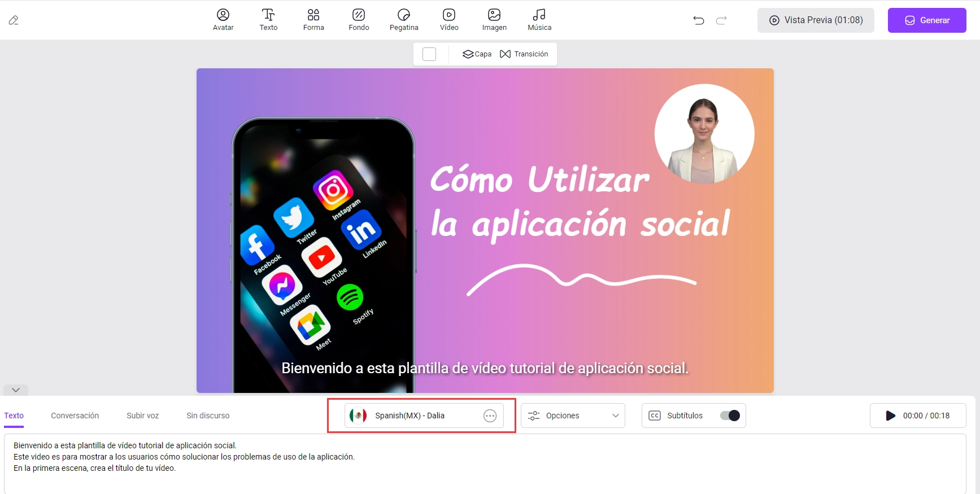Switch to the Conversación tab
The height and width of the screenshot is (494, 980).
(75, 416)
